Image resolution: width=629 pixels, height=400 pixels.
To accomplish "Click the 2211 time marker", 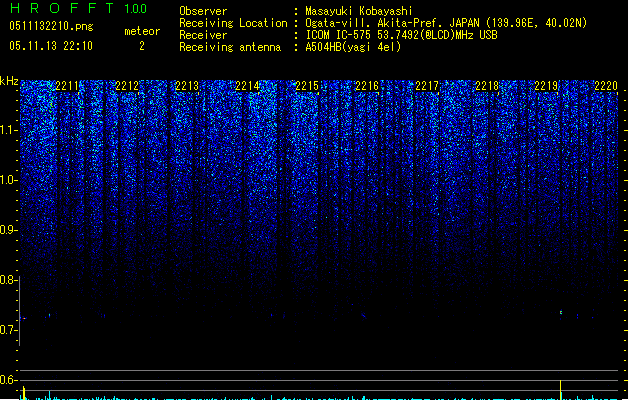I will (67, 86).
